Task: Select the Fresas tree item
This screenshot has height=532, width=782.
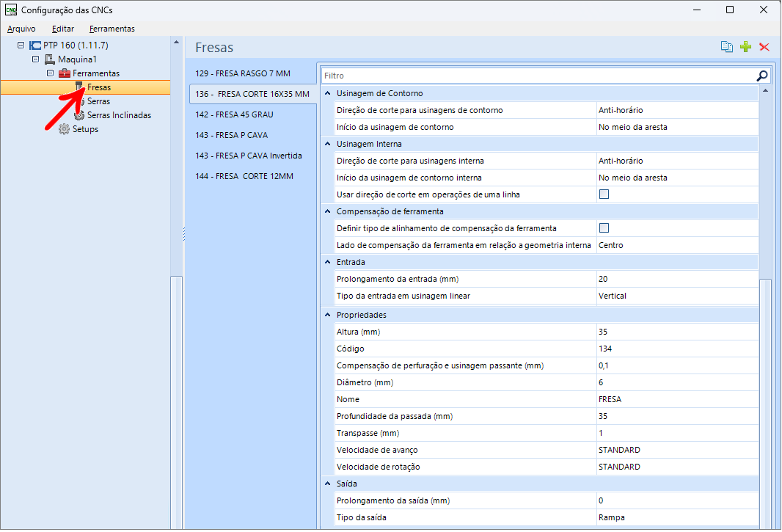Action: click(99, 87)
